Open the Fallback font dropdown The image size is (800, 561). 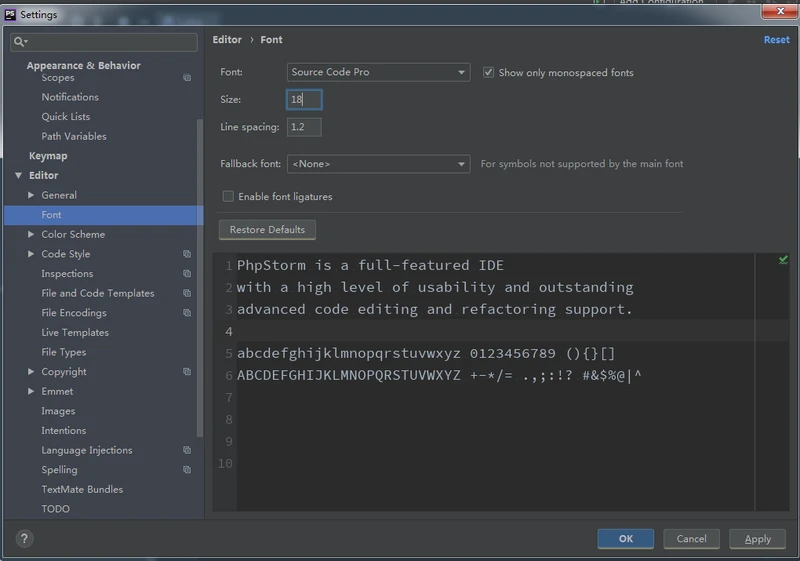[x=378, y=163]
